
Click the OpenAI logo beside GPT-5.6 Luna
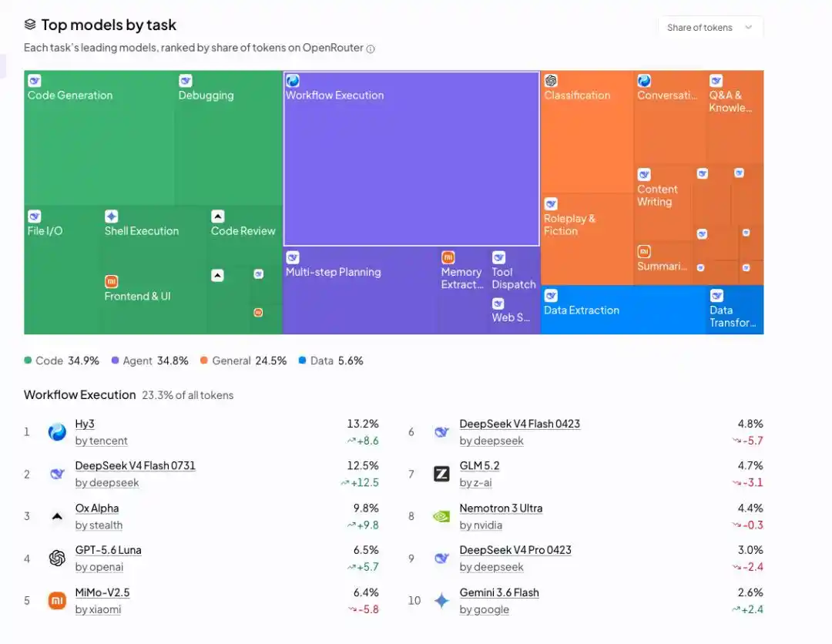pos(57,558)
